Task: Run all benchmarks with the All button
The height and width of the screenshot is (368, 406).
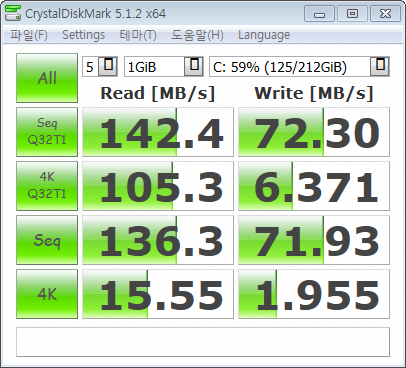Action: point(47,78)
